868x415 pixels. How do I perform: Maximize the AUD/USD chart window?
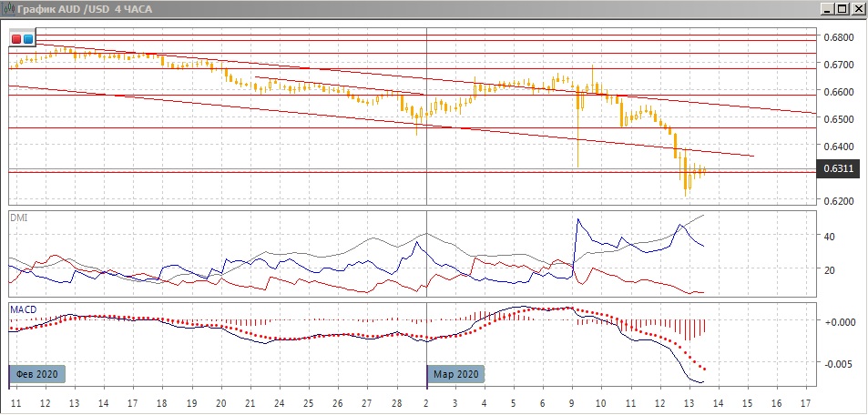pyautogui.click(x=842, y=9)
